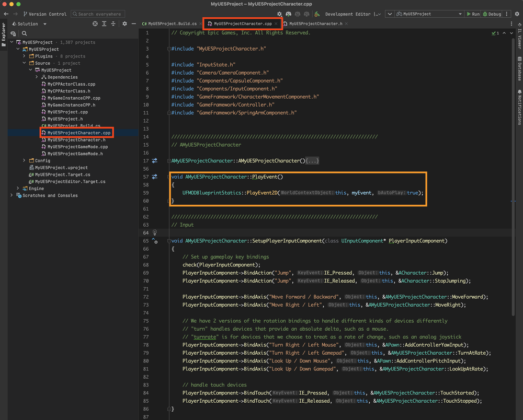
Task: Jump to next highlighted issue arrow
Action: coord(511,33)
